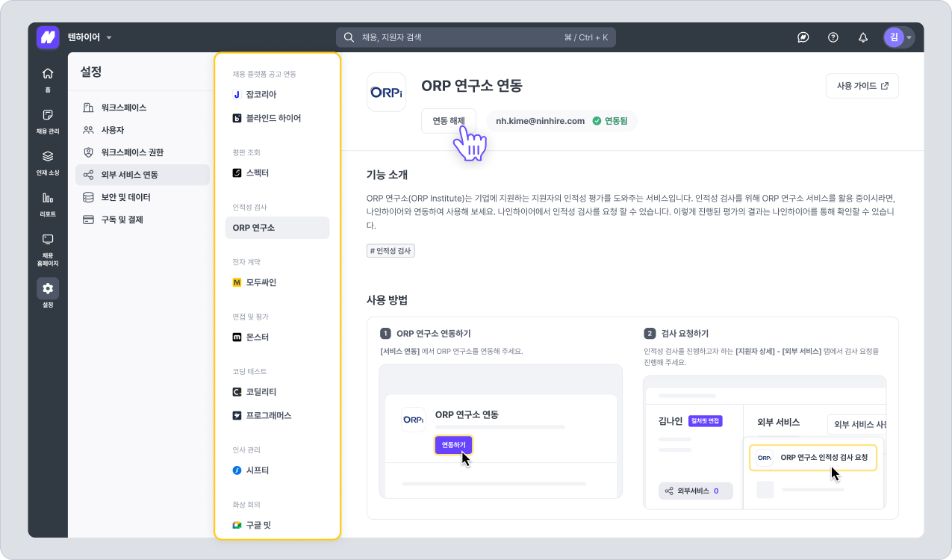Select 워크스페이스 settings menu item

click(x=142, y=108)
